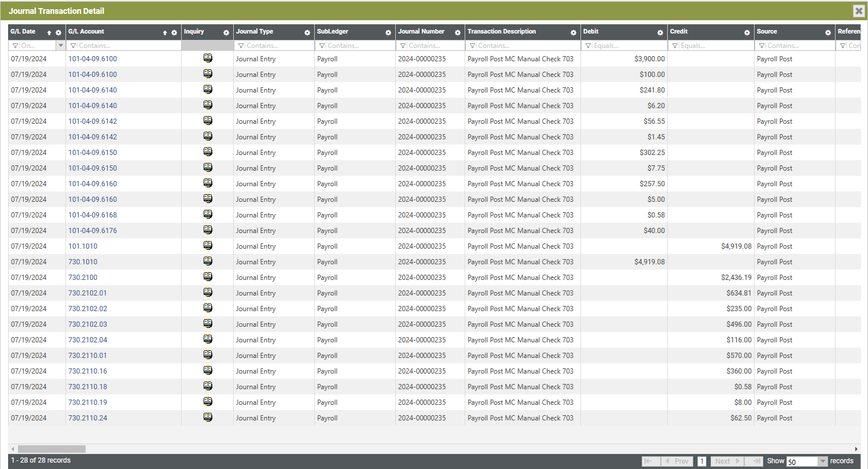Open G/L Account column settings gear
Screen dimensions: 868x469
pyautogui.click(x=174, y=33)
